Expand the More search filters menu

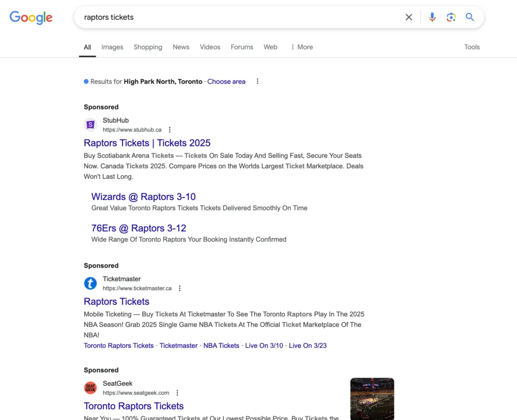(x=302, y=47)
